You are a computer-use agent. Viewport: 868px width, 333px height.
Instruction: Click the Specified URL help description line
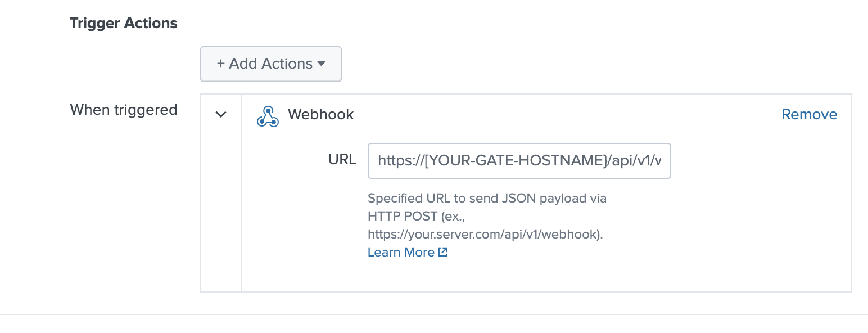[487, 198]
